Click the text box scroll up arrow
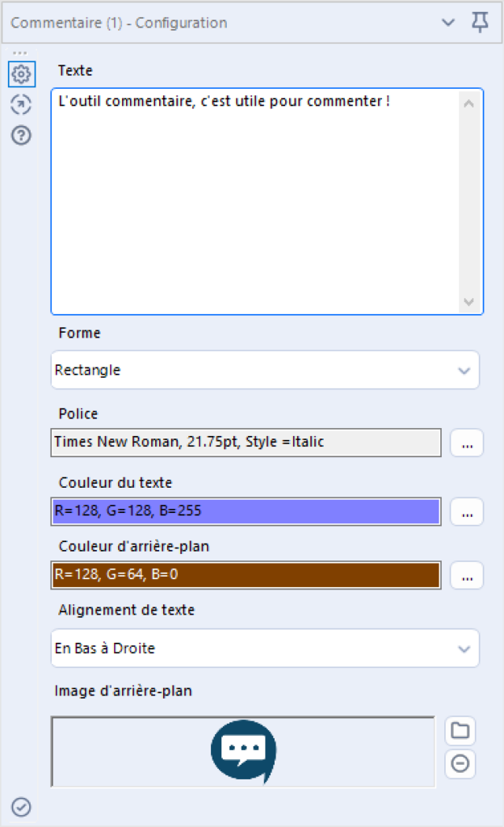Screen dimensions: 504x827 click(468, 103)
